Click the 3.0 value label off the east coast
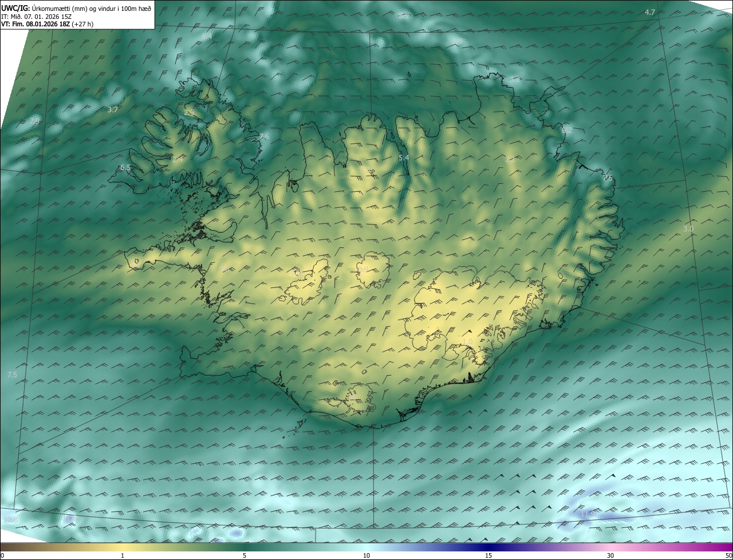 click(688, 228)
